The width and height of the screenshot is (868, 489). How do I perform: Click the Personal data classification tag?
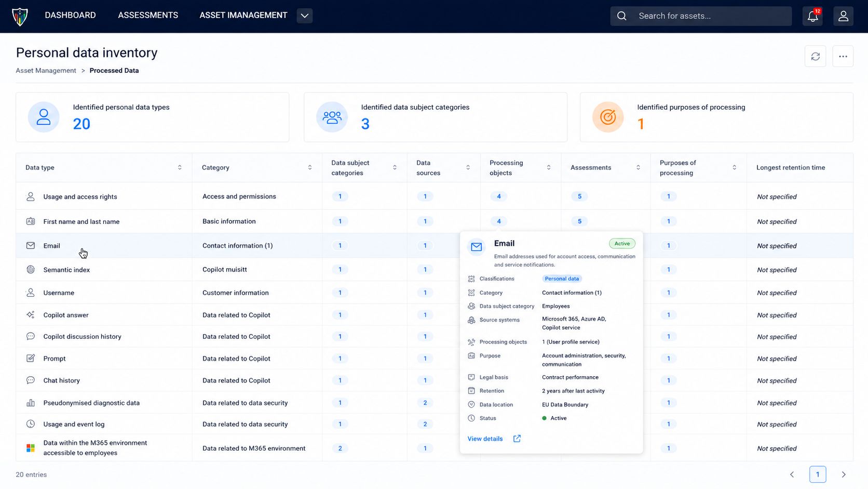[x=562, y=279]
